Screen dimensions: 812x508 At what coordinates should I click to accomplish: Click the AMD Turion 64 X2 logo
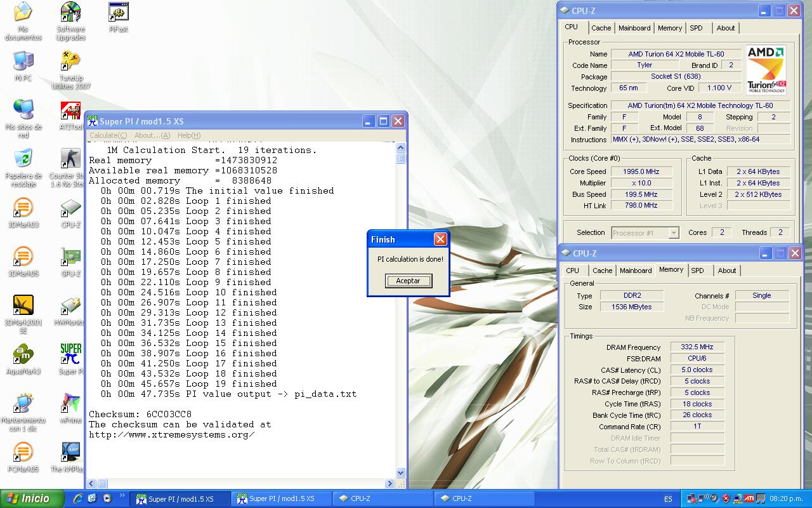pos(766,70)
